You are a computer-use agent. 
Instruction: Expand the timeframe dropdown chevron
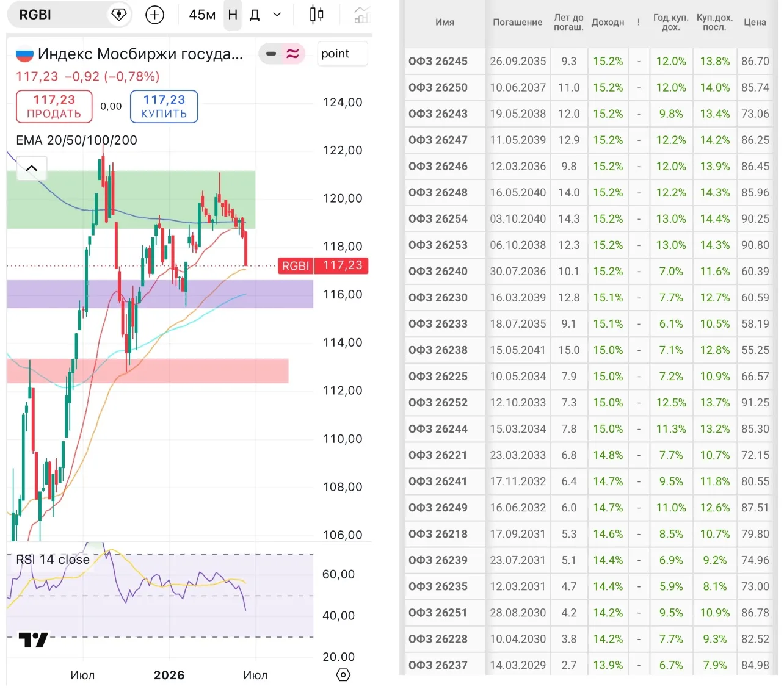tap(277, 15)
